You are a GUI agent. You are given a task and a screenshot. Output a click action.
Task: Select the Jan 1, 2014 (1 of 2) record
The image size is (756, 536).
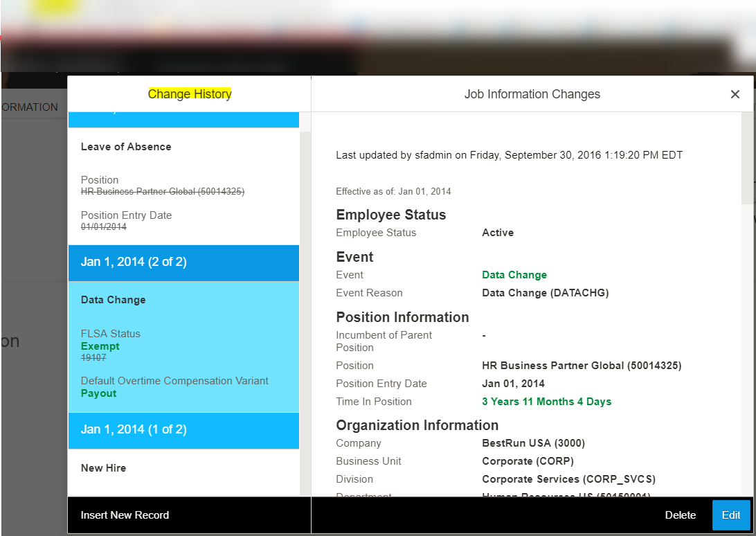pos(183,430)
